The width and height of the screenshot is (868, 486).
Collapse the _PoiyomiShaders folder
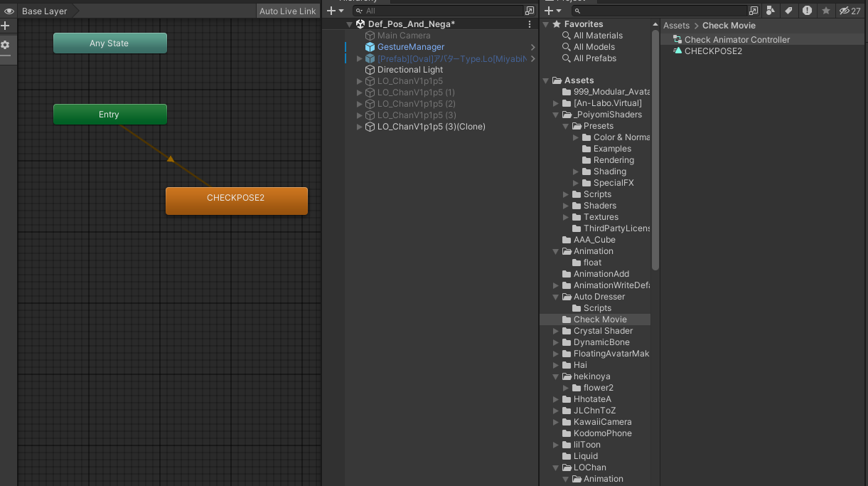(x=555, y=114)
